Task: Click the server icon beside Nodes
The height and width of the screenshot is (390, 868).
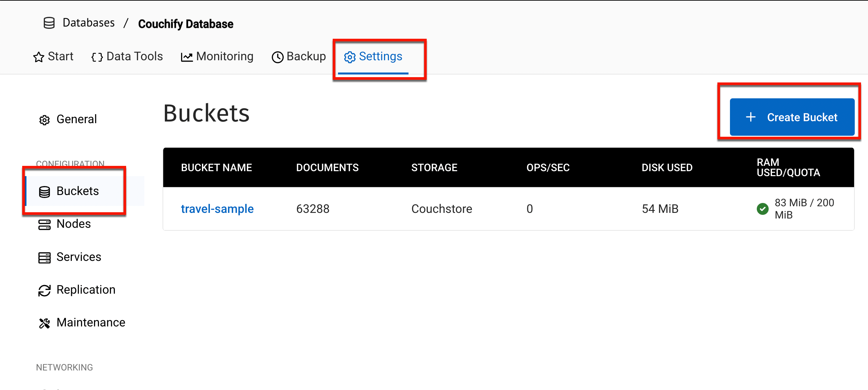Action: pos(44,225)
